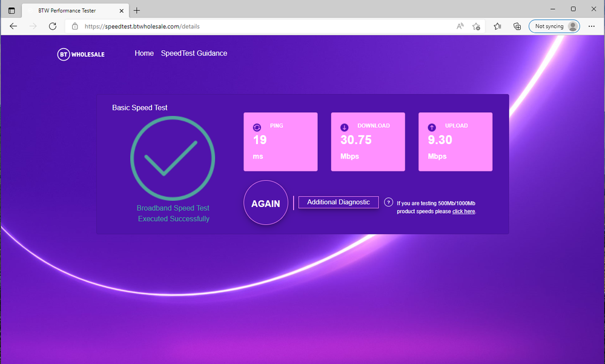The image size is (605, 364).
Task: Open the Not syncing profile menu
Action: click(554, 26)
